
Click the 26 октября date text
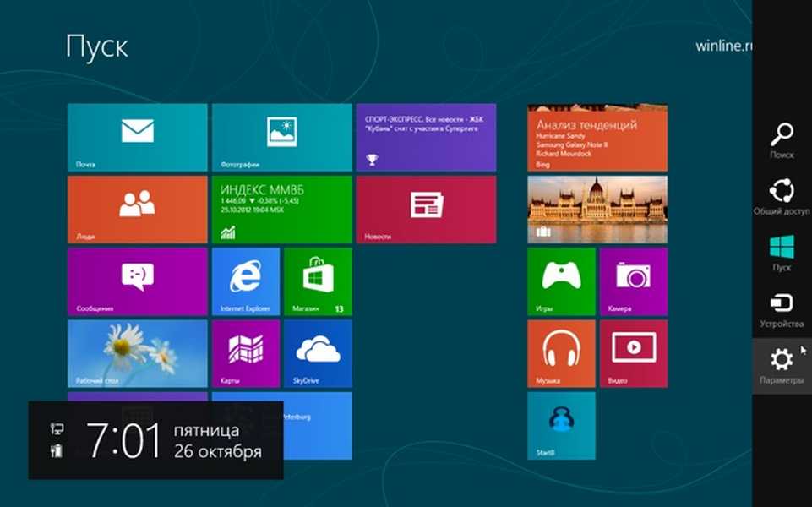tap(218, 451)
